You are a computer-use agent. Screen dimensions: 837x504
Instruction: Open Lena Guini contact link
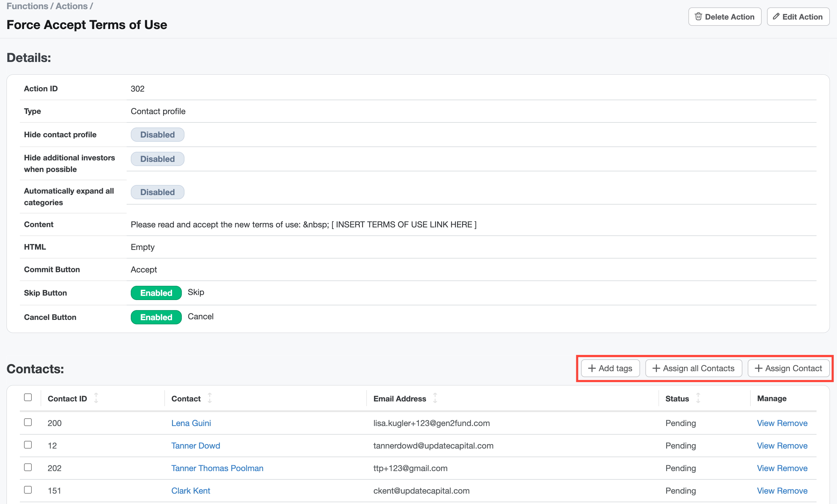pos(191,423)
